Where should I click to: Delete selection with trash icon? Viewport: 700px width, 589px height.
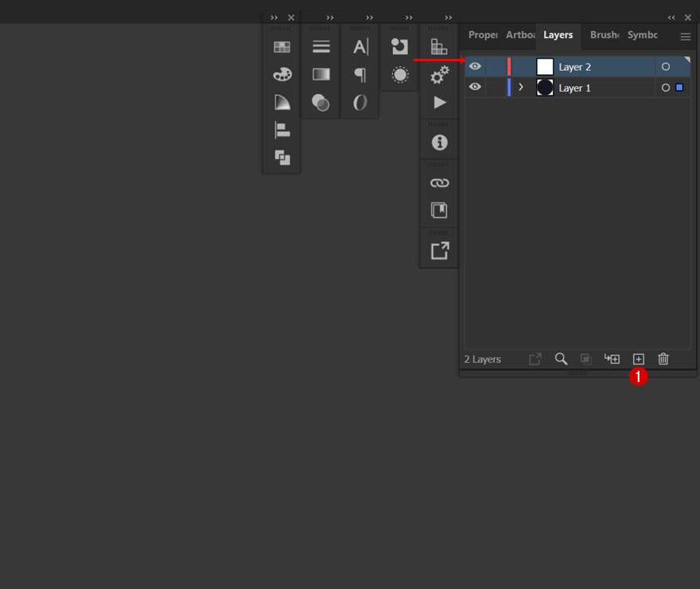(663, 359)
